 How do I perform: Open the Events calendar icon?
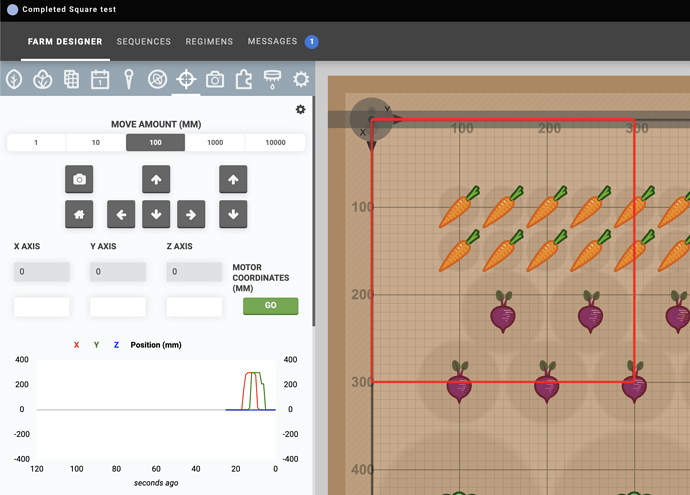(x=100, y=80)
